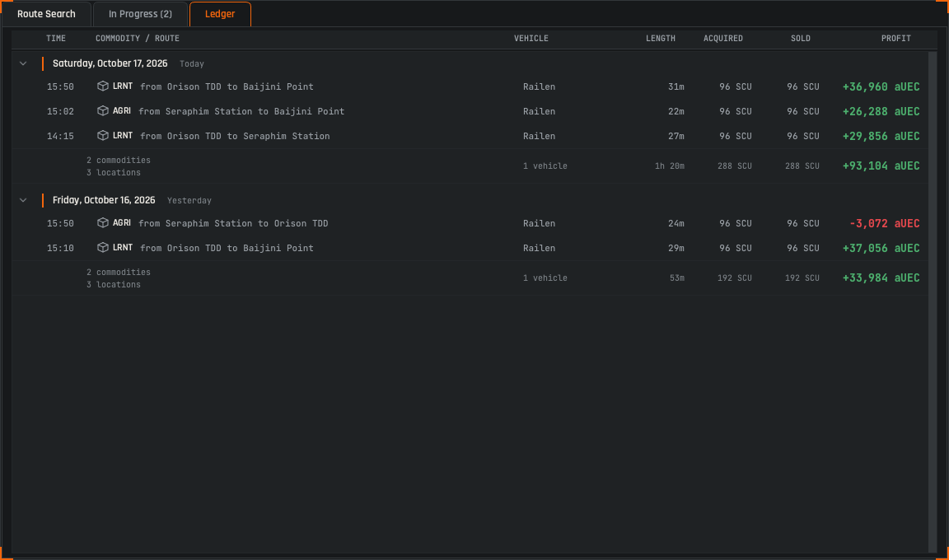
Task: Click the TIME column header
Action: [x=56, y=38]
